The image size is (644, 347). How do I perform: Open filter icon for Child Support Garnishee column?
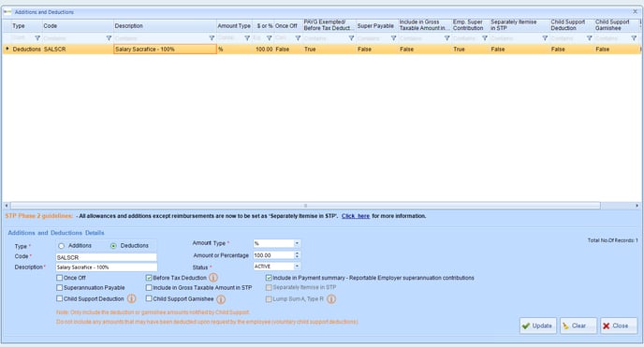coord(634,38)
